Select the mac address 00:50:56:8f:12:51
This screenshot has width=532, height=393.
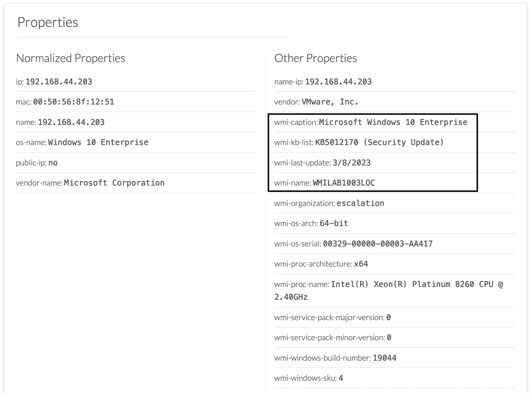point(73,102)
